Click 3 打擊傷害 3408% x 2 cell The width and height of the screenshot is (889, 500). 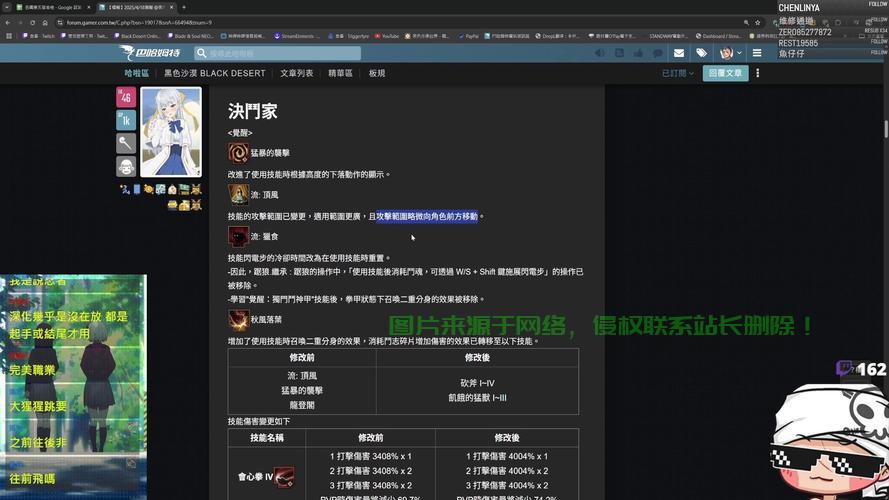[371, 486]
